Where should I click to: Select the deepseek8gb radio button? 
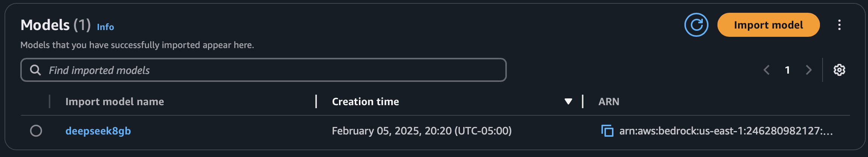[36, 131]
